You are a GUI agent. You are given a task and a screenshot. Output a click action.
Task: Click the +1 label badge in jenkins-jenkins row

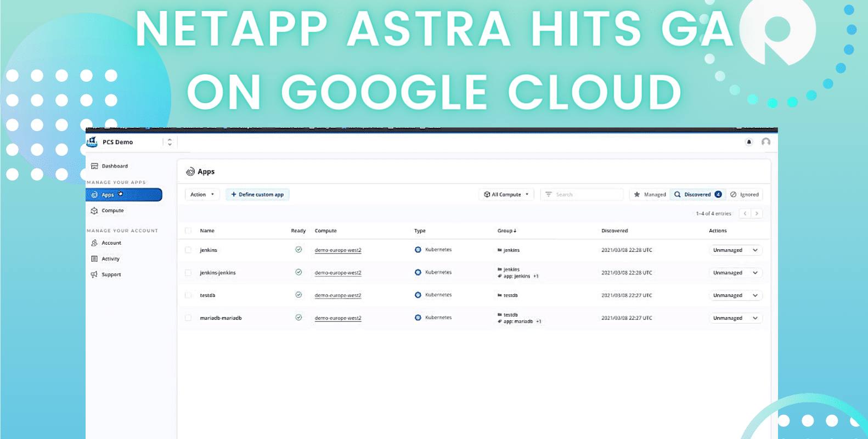536,276
